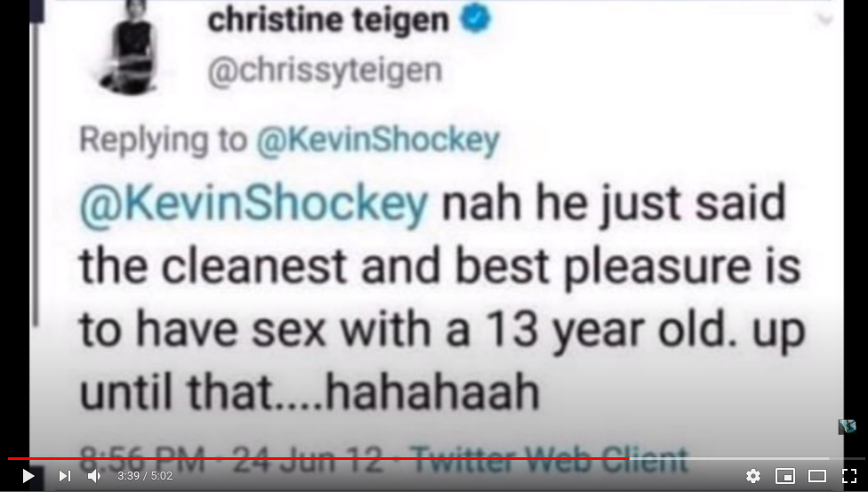Viewport: 868px width, 492px height.
Task: Skip to the next video
Action: 65,476
